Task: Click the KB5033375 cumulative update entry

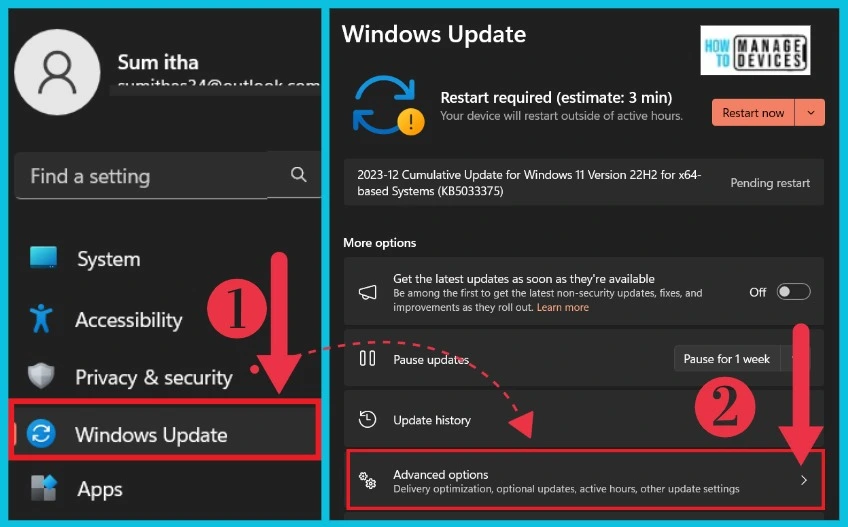Action: 584,182
